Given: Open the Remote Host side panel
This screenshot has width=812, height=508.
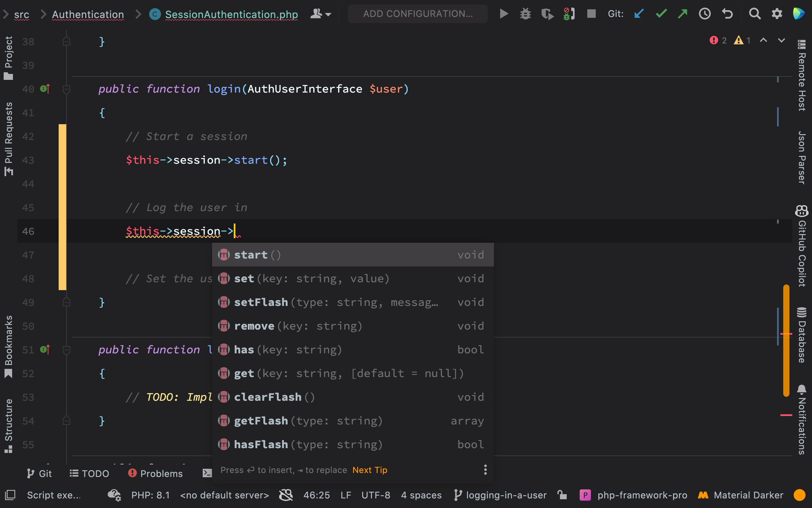Looking at the screenshot, I should tap(802, 75).
